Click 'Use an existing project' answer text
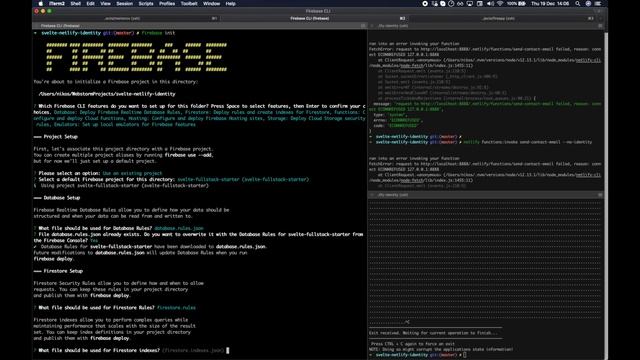This screenshot has height=360, width=640. [132, 173]
